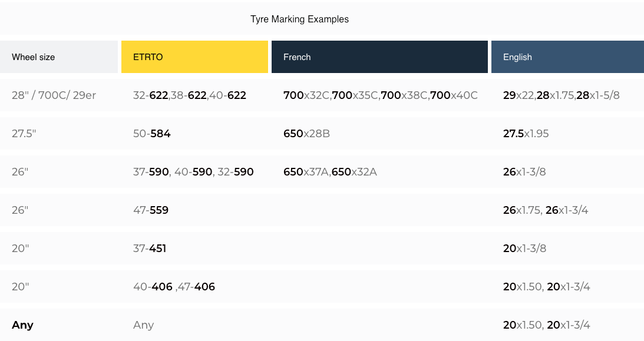Select the French column header

[297, 57]
